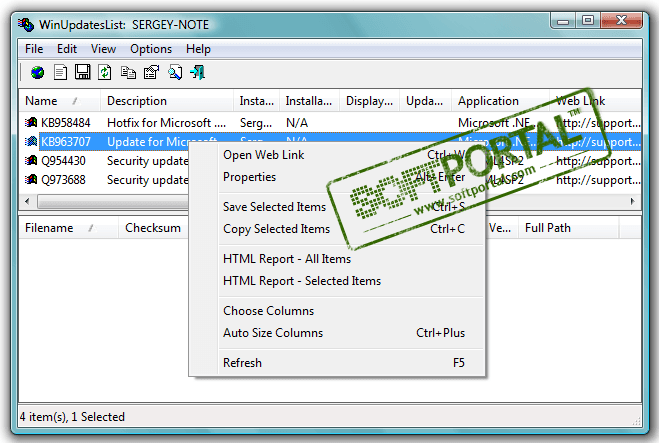The height and width of the screenshot is (443, 659).
Task: Click the '4 item(s), 1 Selected' status text
Action: click(x=72, y=417)
